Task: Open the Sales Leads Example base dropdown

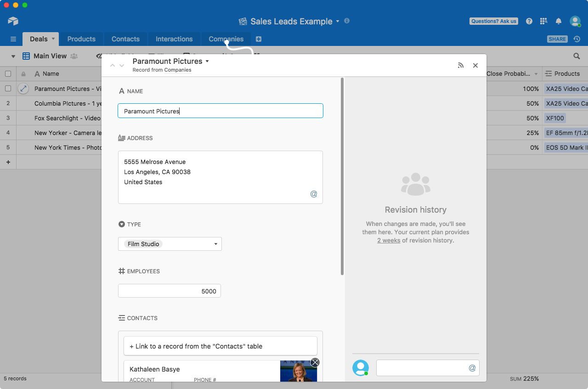Action: pyautogui.click(x=338, y=21)
